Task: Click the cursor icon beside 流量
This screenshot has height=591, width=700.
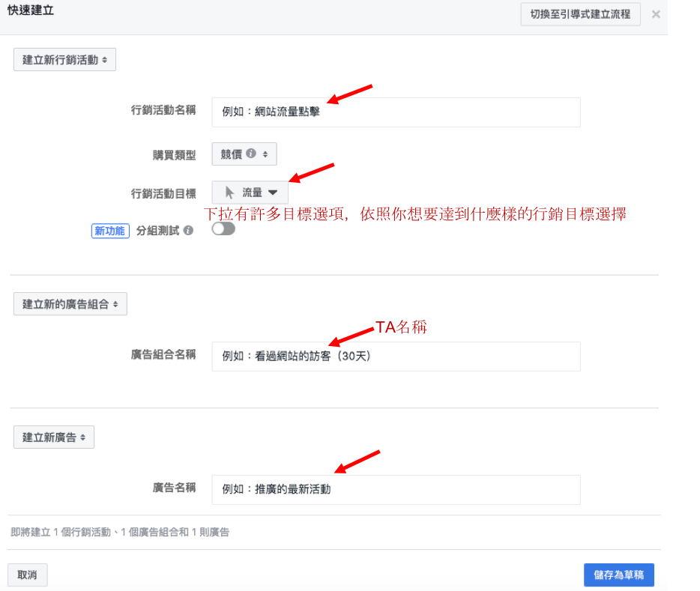Action: click(x=228, y=194)
